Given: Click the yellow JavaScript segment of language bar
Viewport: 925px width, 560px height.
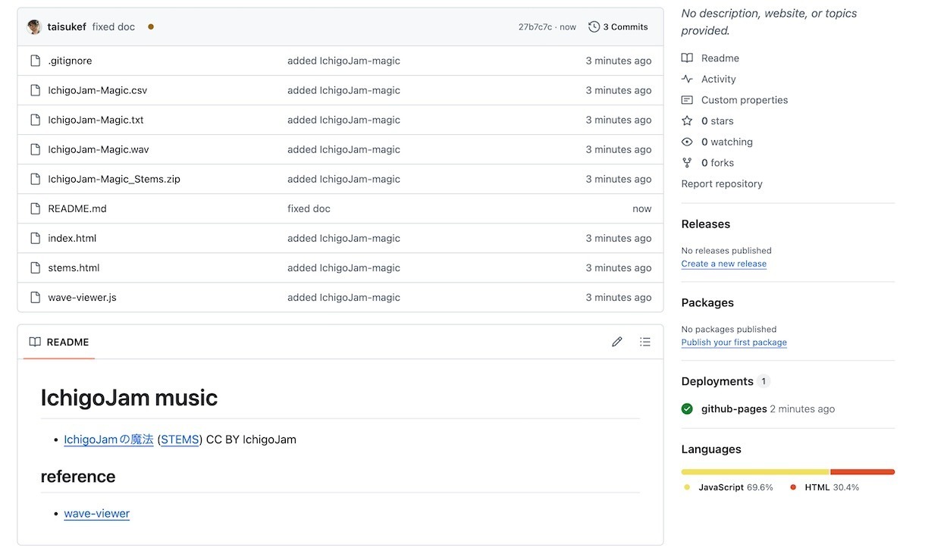Looking at the screenshot, I should pos(756,472).
